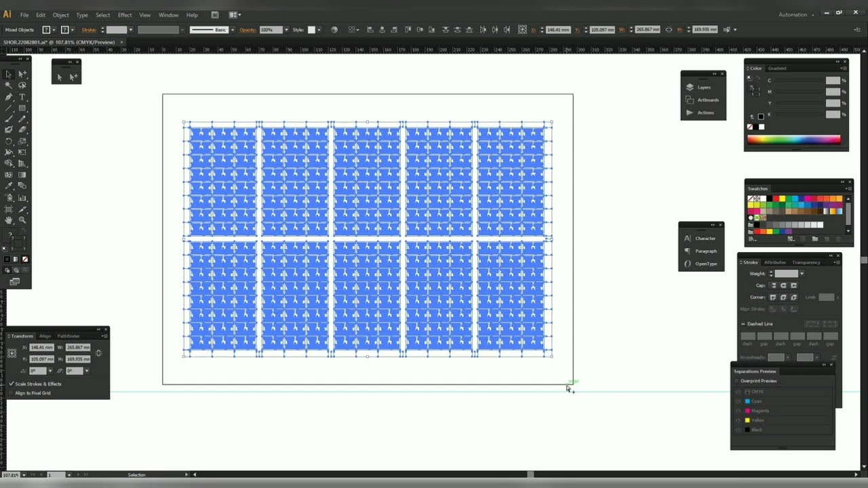Screen dimensions: 868x488
Task: Select the Scale tool
Action: pos(22,141)
